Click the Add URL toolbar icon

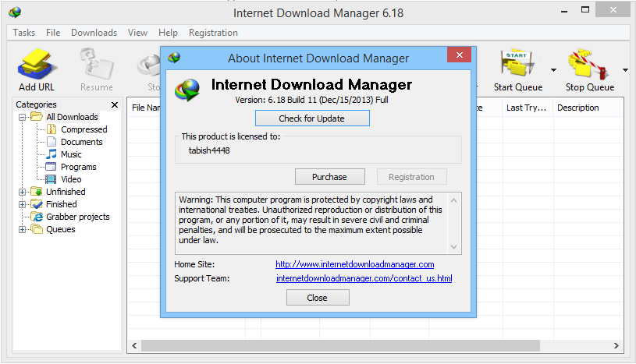(x=37, y=64)
